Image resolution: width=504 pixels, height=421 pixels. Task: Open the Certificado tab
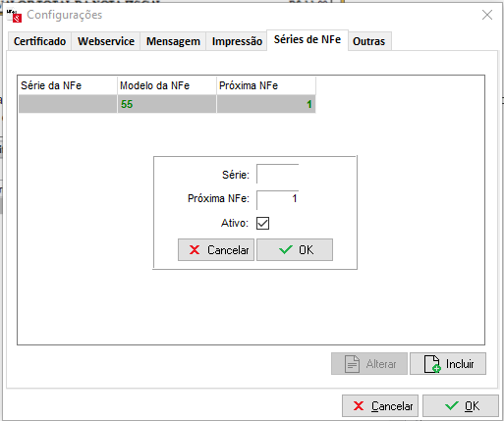pos(39,41)
